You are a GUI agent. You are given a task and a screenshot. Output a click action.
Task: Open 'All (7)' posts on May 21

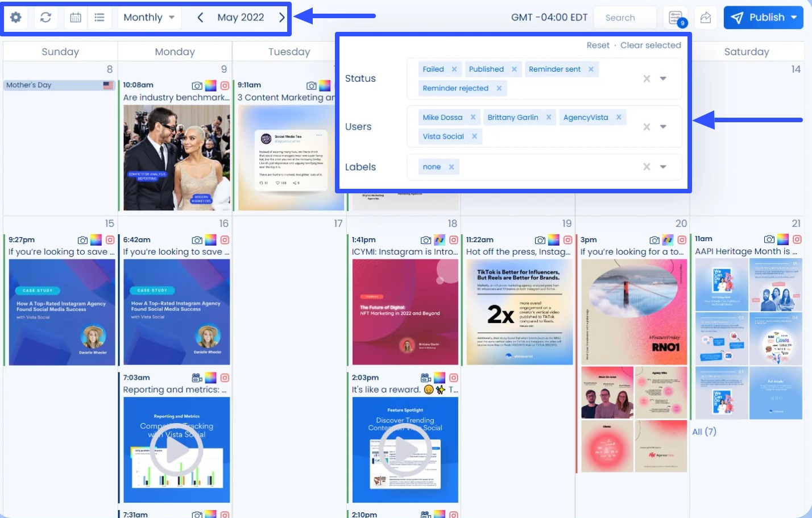[x=703, y=432]
